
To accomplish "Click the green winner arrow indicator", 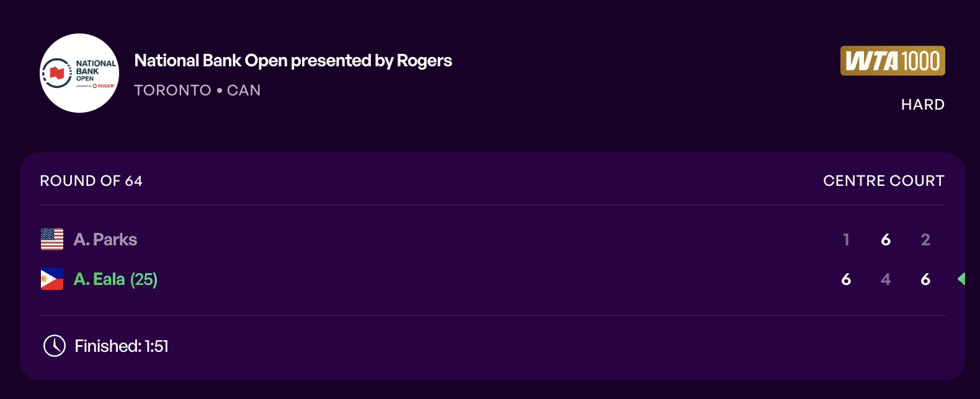I will point(961,279).
